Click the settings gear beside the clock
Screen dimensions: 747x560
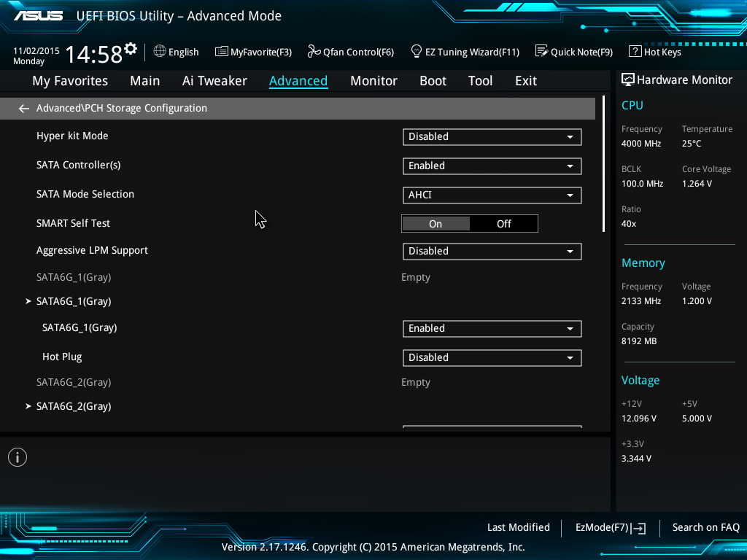click(131, 49)
